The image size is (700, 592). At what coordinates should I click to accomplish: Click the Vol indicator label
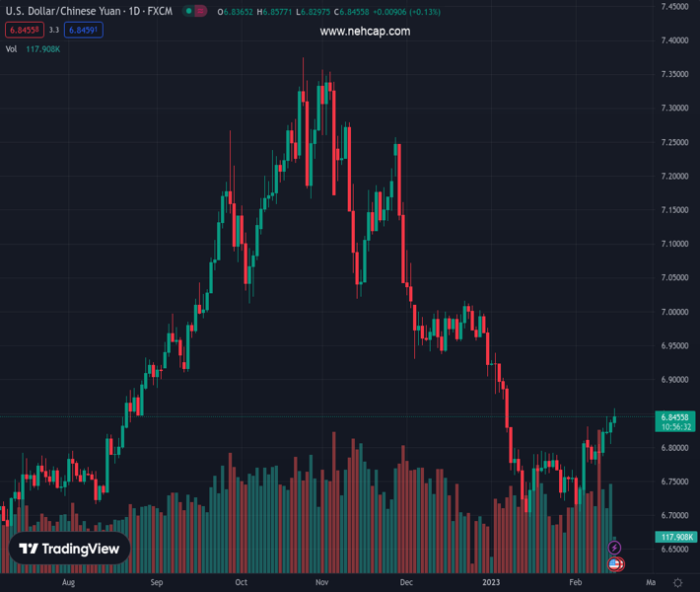point(12,48)
